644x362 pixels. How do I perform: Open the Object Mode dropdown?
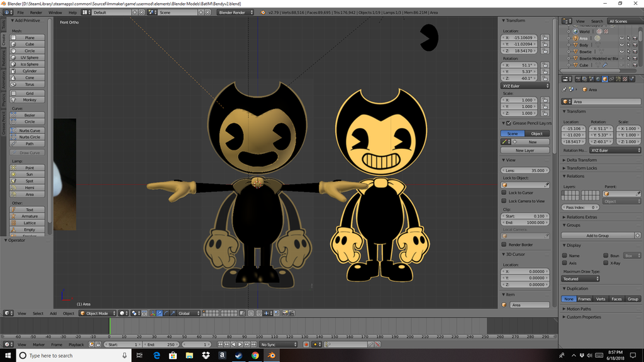(x=97, y=313)
